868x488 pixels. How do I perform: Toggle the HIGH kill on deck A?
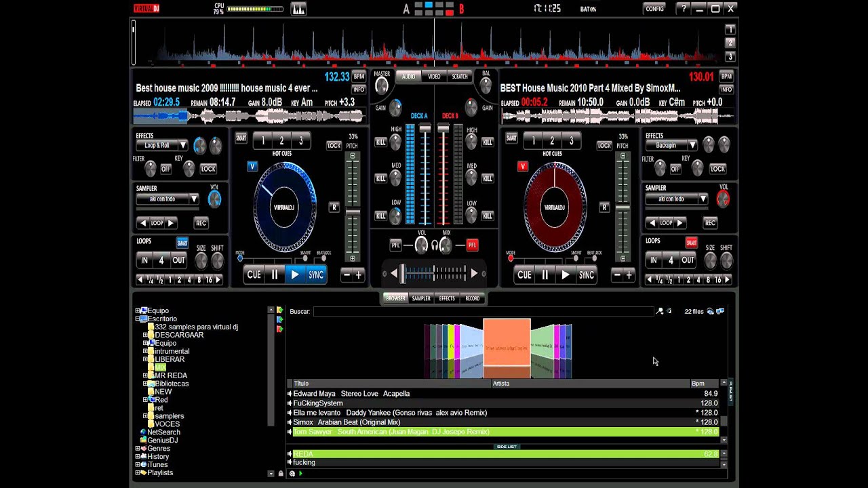tap(380, 142)
